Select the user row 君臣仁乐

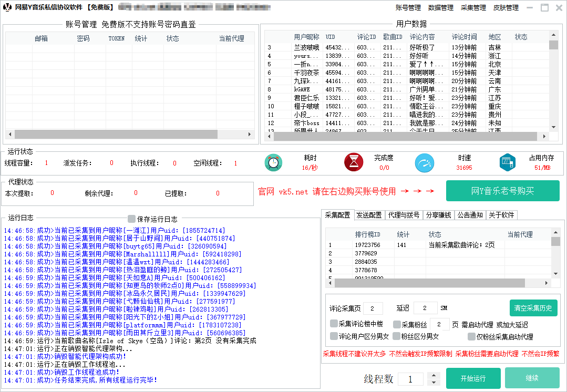tap(407, 98)
